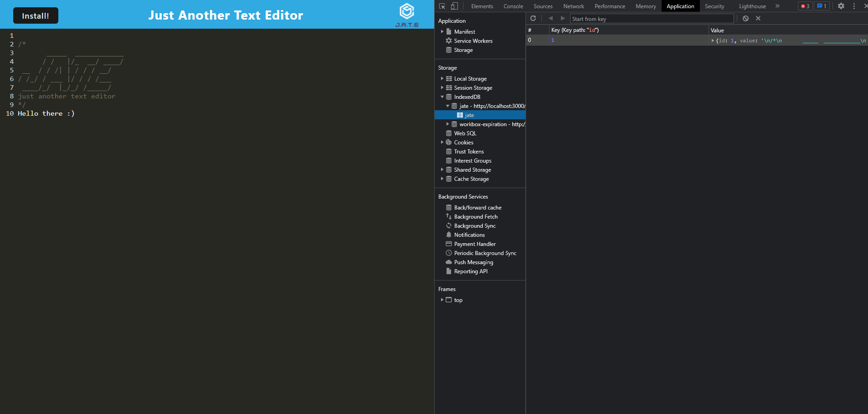Image resolution: width=868 pixels, height=414 pixels.
Task: Expand the Cookies section
Action: click(442, 142)
